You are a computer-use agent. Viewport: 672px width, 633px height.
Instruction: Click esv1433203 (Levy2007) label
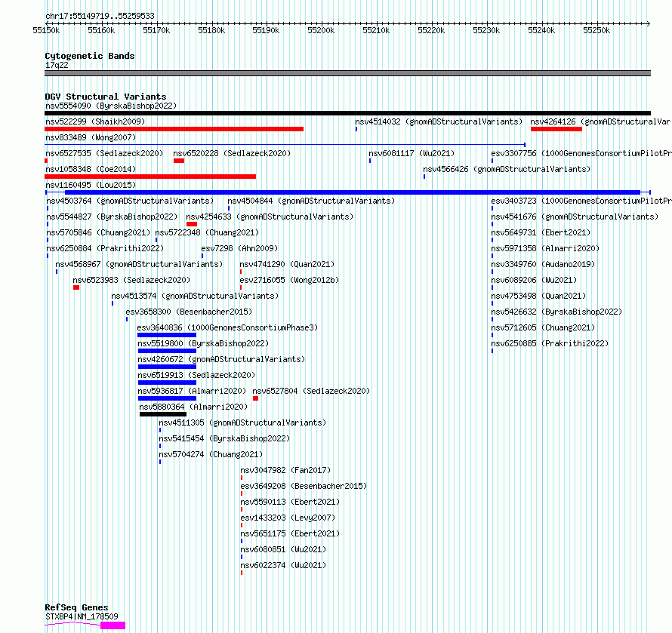point(288,518)
